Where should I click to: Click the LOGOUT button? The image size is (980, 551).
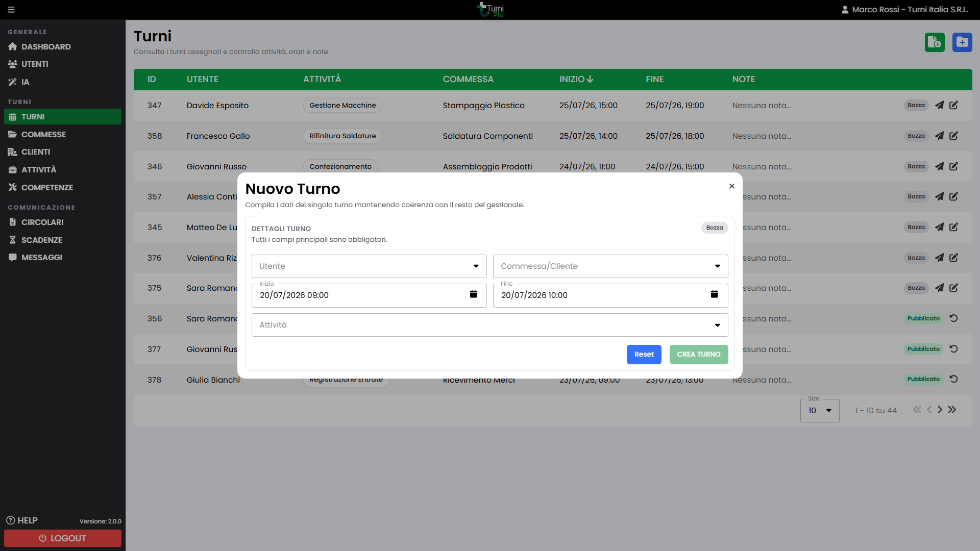pyautogui.click(x=63, y=538)
